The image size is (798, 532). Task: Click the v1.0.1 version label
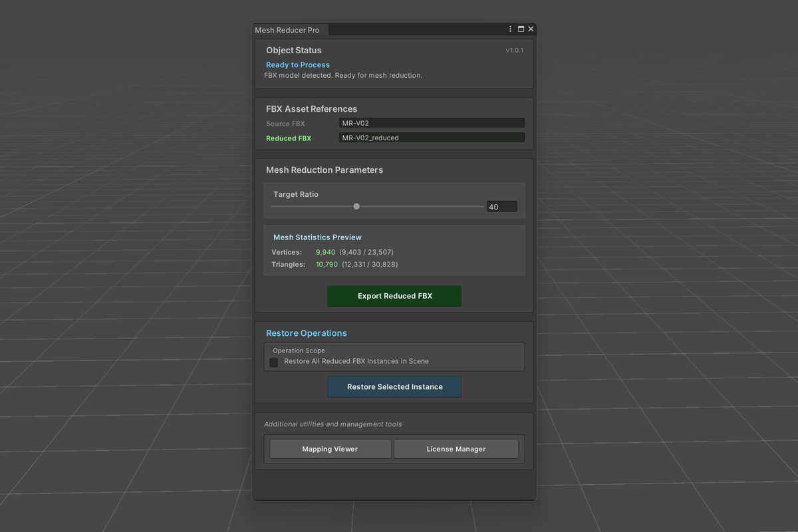click(x=514, y=51)
